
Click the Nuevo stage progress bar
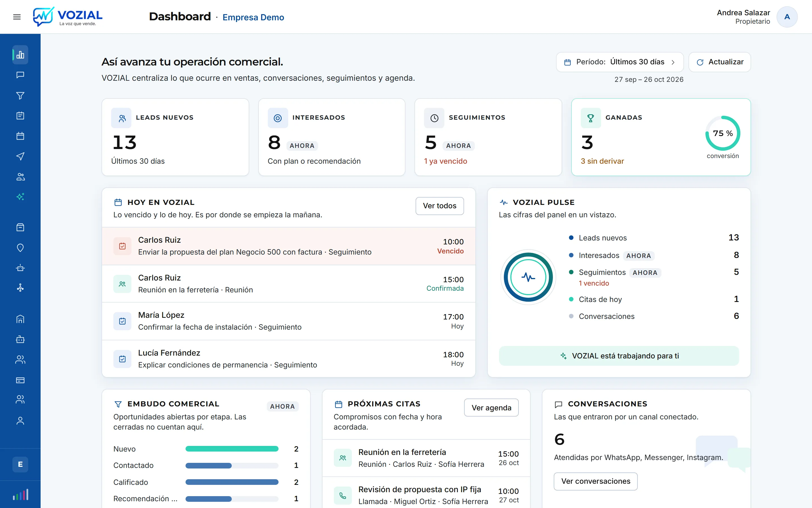(232, 449)
